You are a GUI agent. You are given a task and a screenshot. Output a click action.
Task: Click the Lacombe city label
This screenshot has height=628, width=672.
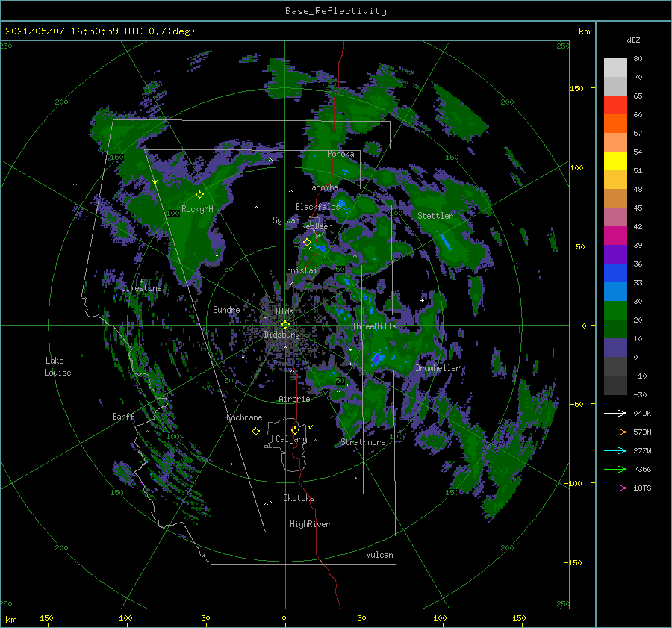pyautogui.click(x=323, y=187)
